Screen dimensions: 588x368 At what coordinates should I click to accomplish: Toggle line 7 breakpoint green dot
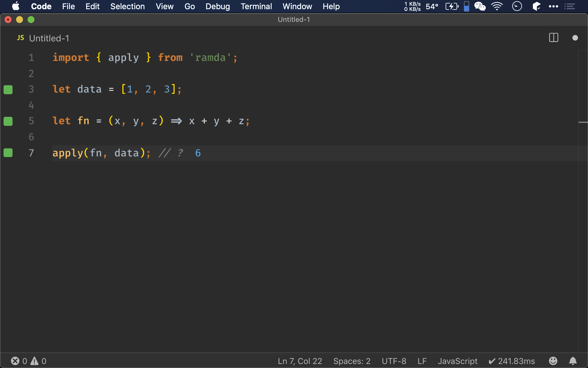tap(8, 152)
